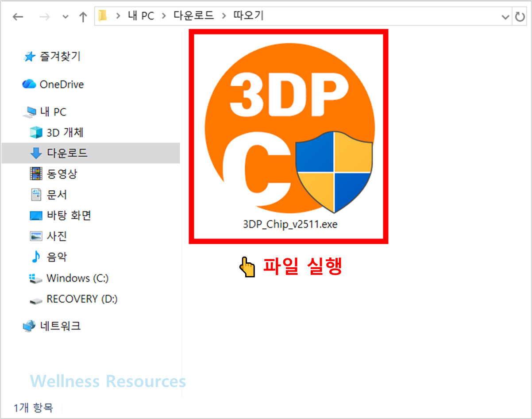Click the RECOVERY (D:) drive icon
This screenshot has height=419, width=532.
point(35,300)
